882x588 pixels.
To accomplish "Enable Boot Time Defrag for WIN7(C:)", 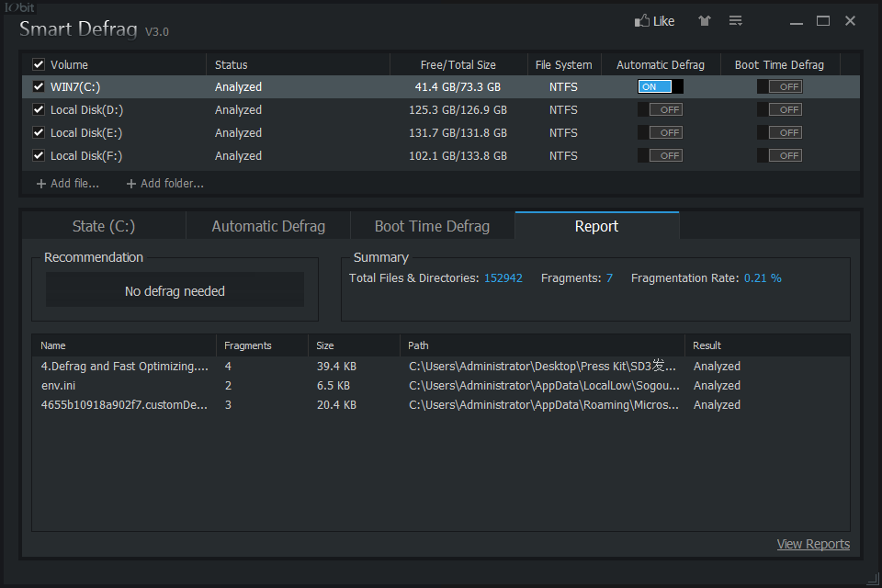I will point(780,86).
